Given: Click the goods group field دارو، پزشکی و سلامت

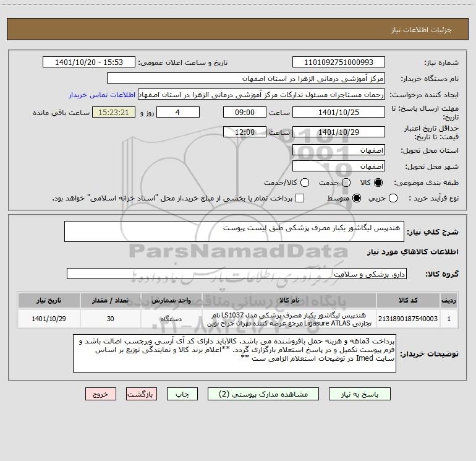Looking at the screenshot, I should [237, 274].
